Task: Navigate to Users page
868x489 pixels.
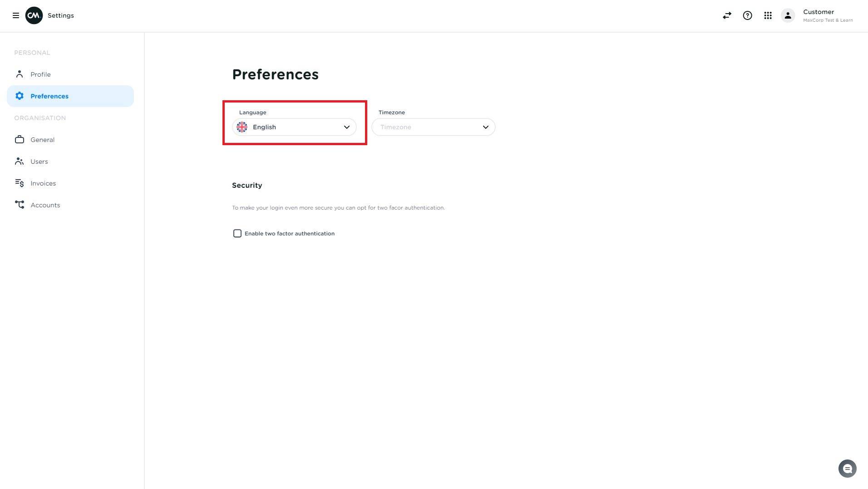Action: (x=39, y=161)
